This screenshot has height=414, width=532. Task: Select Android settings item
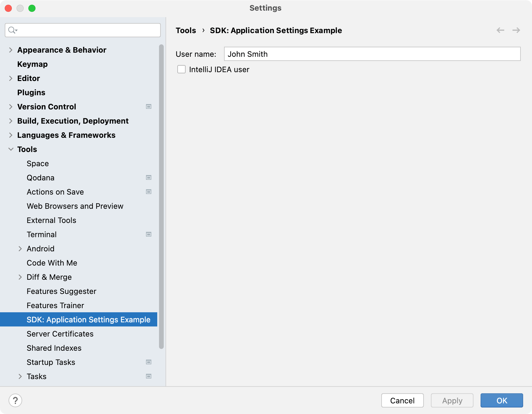(40, 249)
